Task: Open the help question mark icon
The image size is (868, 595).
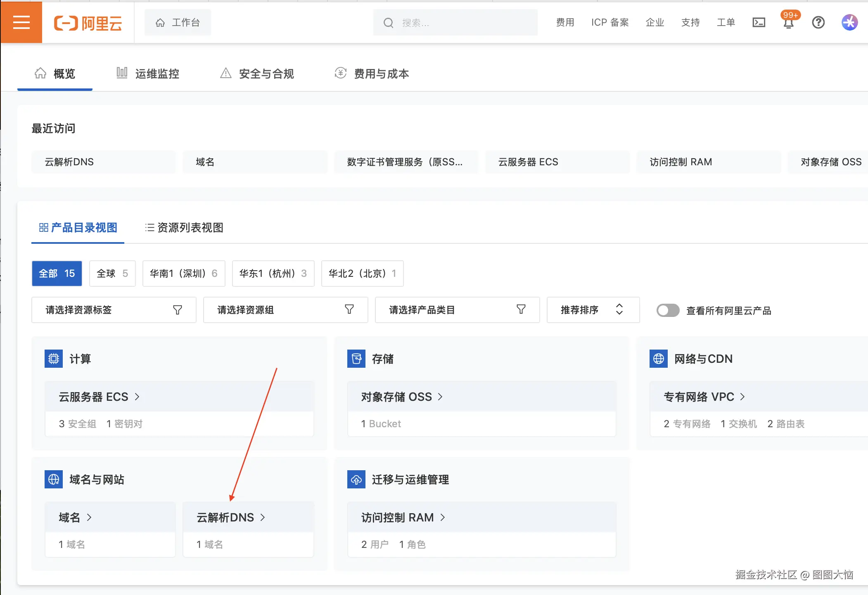Action: [x=819, y=22]
